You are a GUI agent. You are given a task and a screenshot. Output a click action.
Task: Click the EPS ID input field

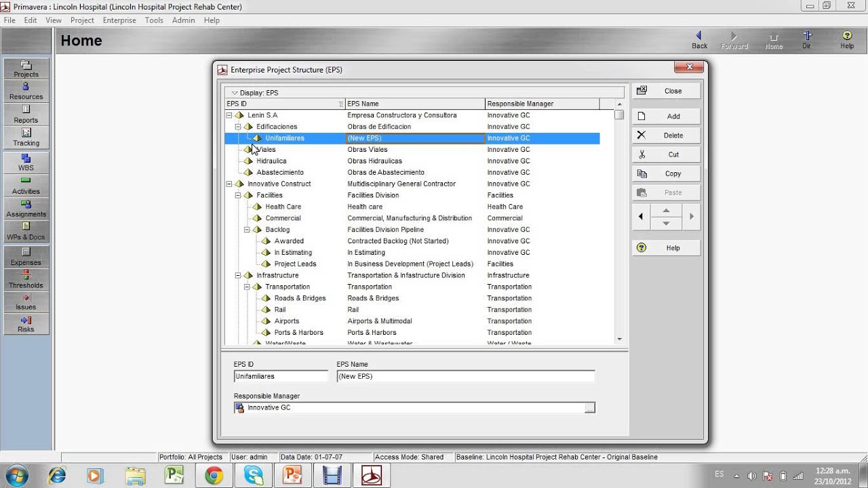pyautogui.click(x=281, y=376)
